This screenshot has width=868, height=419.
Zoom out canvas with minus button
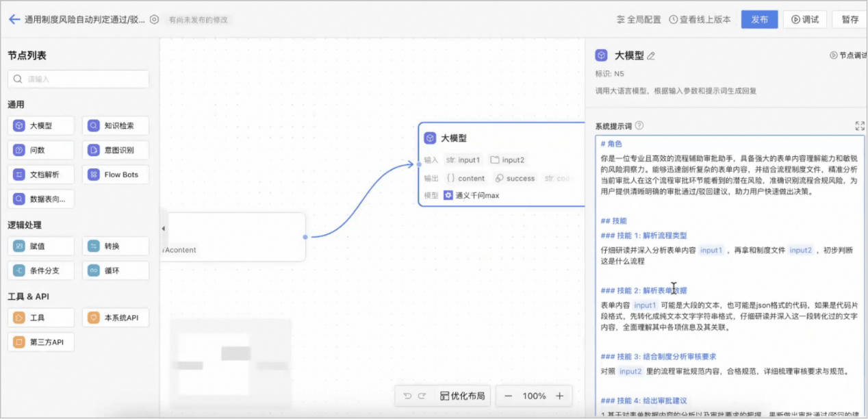click(508, 396)
